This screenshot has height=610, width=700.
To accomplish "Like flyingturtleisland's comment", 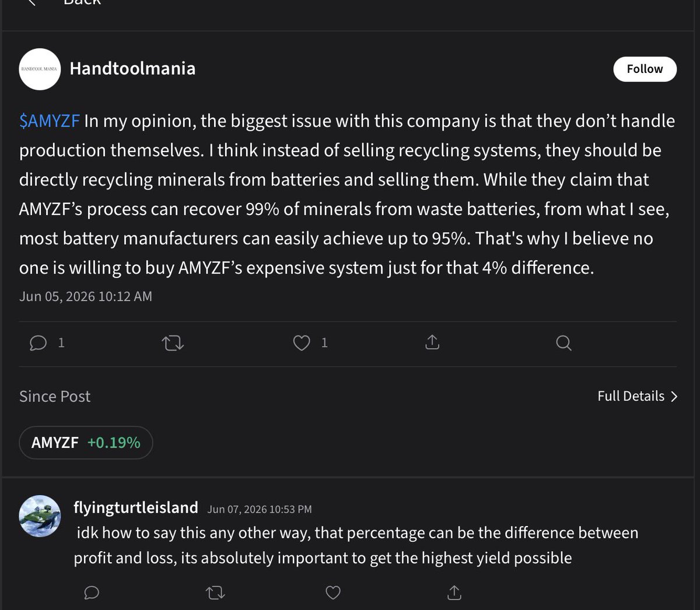I will tap(333, 593).
